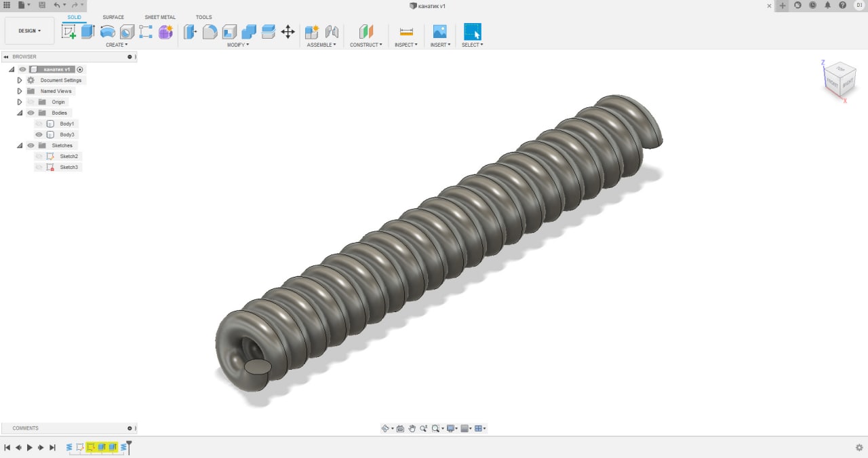868x458 pixels.
Task: Select the Press Pull tool
Action: [191, 31]
